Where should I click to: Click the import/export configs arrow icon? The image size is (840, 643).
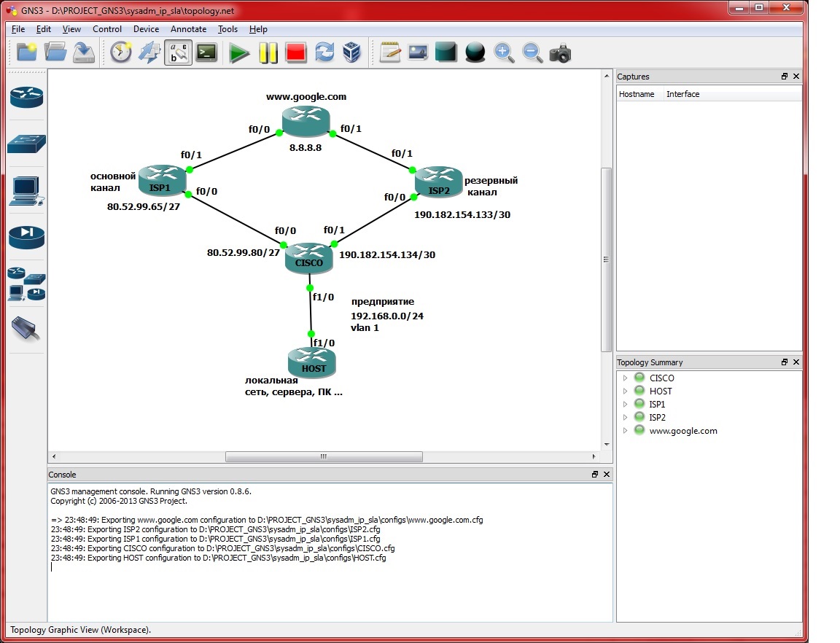(149, 52)
